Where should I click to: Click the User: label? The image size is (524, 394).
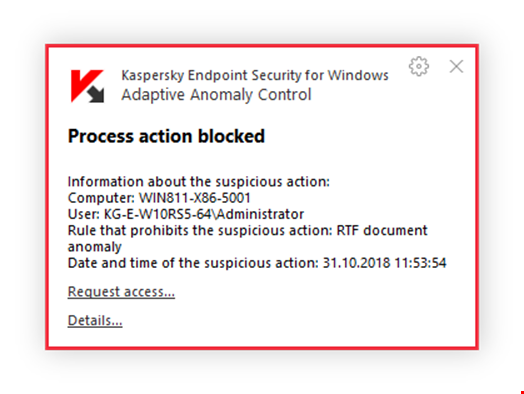point(84,214)
